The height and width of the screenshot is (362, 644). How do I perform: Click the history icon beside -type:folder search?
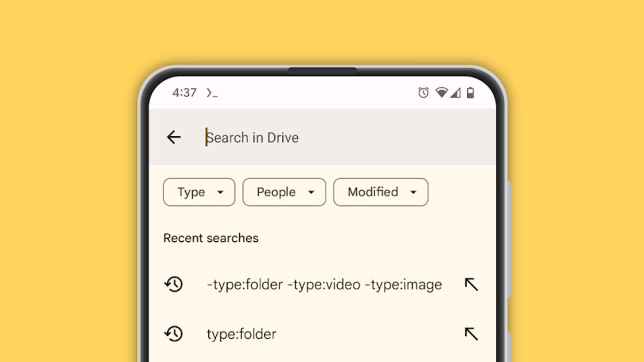coord(173,284)
